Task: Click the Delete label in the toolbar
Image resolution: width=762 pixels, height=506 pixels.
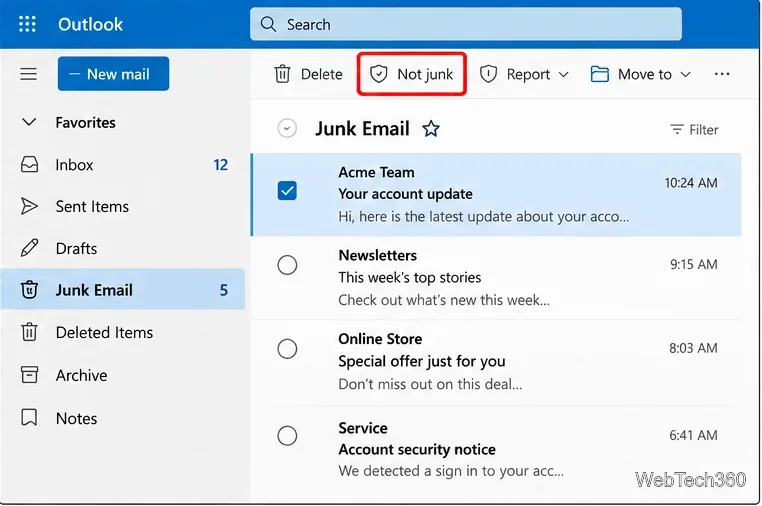Action: tap(322, 74)
